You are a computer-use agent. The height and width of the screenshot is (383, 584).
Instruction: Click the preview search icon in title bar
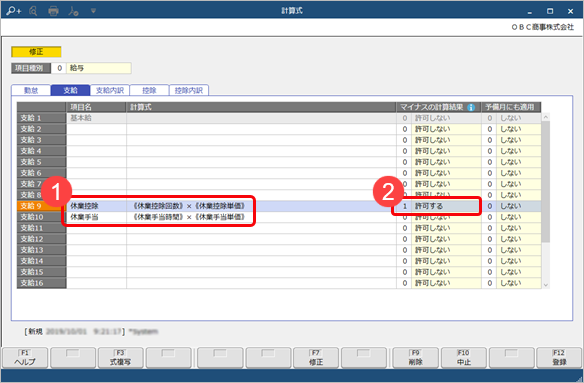pyautogui.click(x=33, y=11)
